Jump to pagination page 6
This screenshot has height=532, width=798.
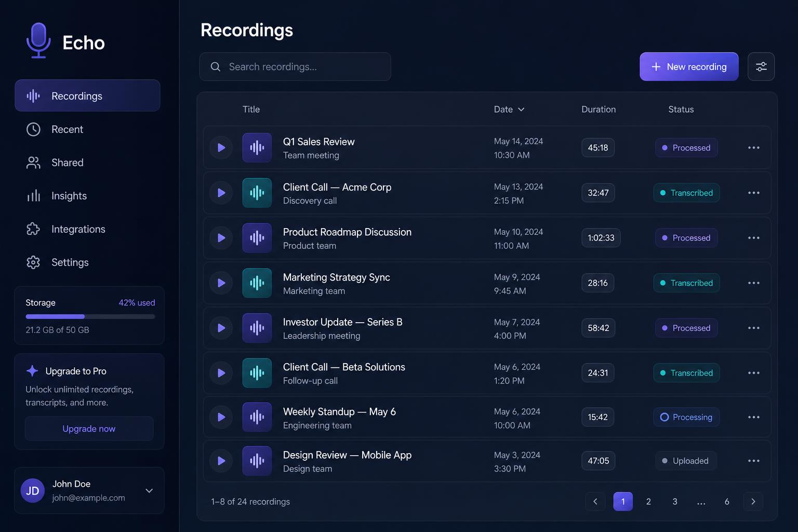click(727, 501)
